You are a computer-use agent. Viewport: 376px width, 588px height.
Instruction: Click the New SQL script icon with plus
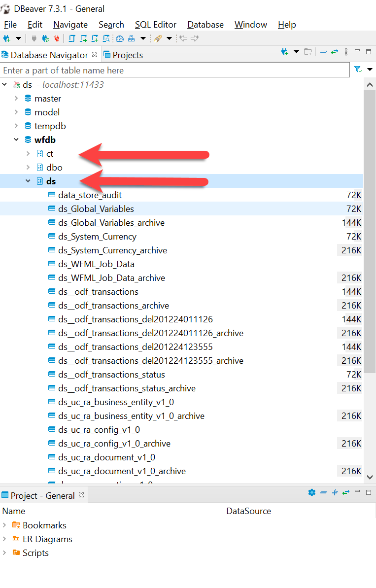point(95,38)
